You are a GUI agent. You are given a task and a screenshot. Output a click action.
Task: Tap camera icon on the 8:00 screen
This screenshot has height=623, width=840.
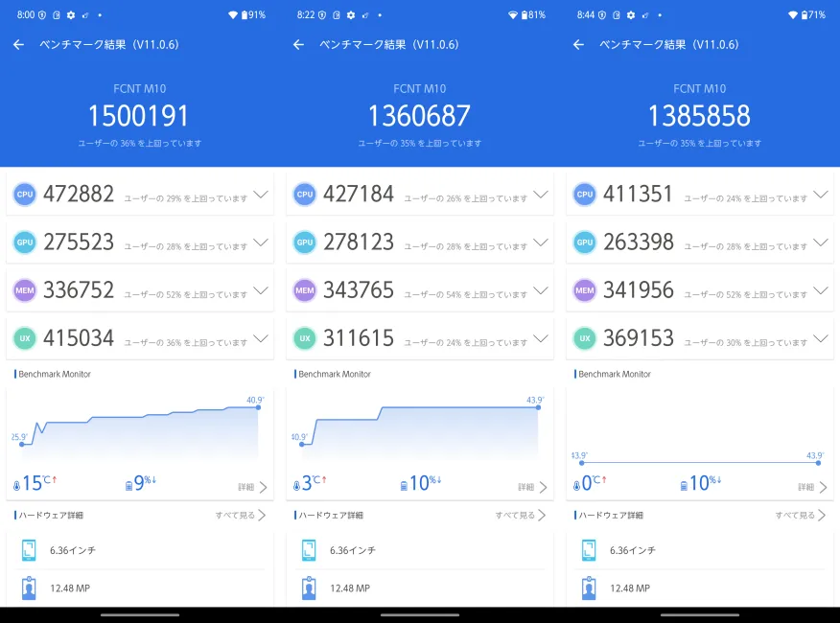tap(29, 588)
